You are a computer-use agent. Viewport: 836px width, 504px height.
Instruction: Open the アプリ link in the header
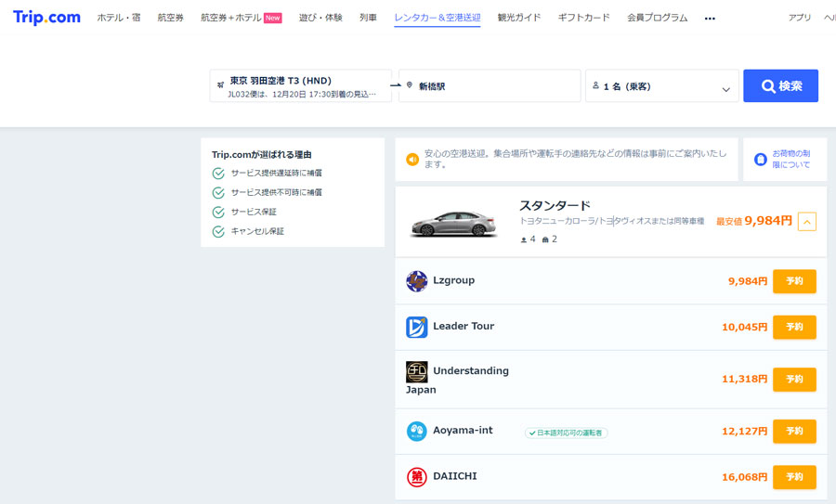click(799, 18)
